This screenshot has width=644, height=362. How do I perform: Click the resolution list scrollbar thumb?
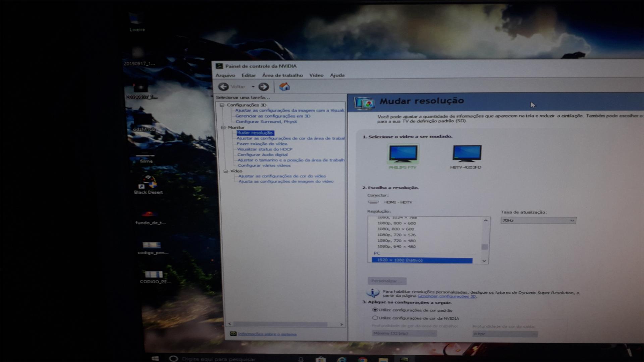click(x=484, y=247)
